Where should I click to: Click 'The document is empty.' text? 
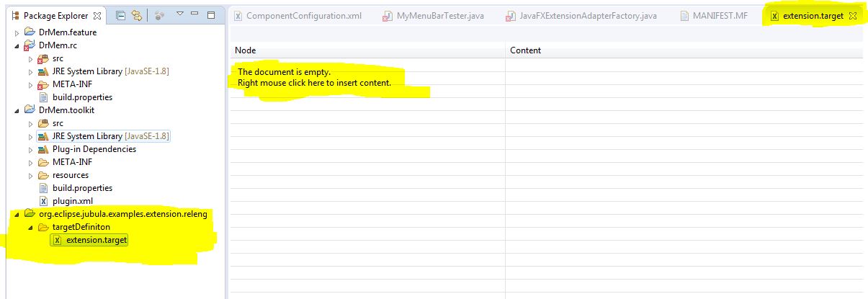click(284, 72)
